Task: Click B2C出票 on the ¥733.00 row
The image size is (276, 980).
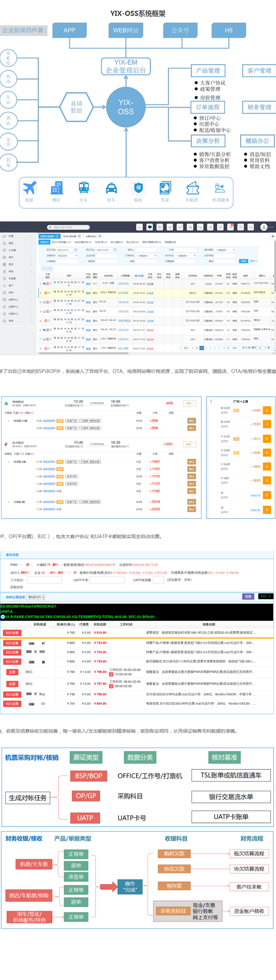Action: (x=12, y=643)
